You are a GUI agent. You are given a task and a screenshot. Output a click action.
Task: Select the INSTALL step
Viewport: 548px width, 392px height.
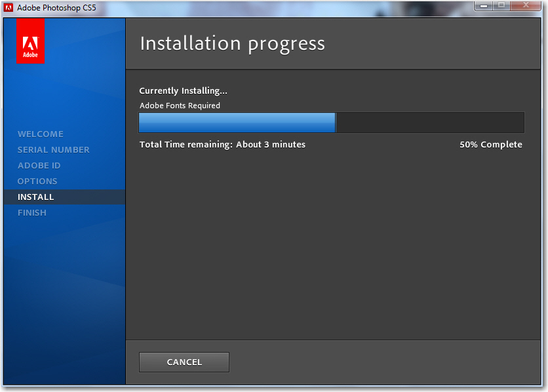(64, 197)
